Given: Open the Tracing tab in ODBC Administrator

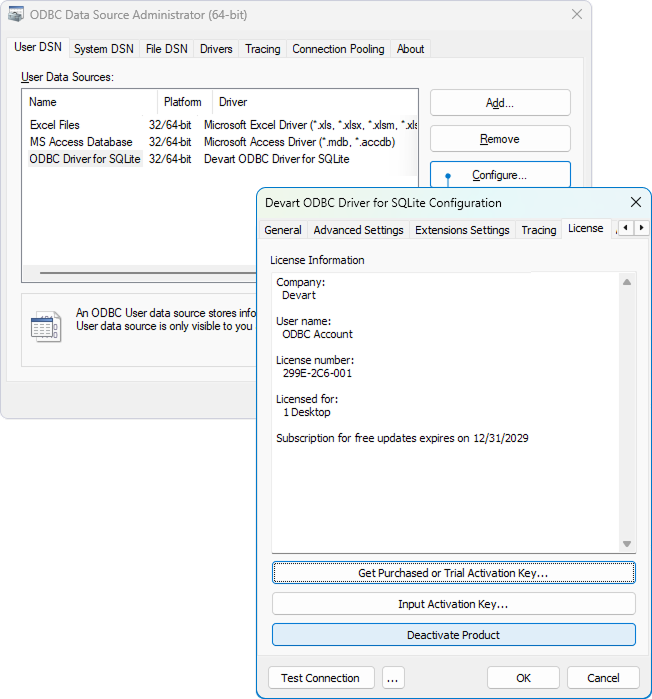Looking at the screenshot, I should point(262,49).
